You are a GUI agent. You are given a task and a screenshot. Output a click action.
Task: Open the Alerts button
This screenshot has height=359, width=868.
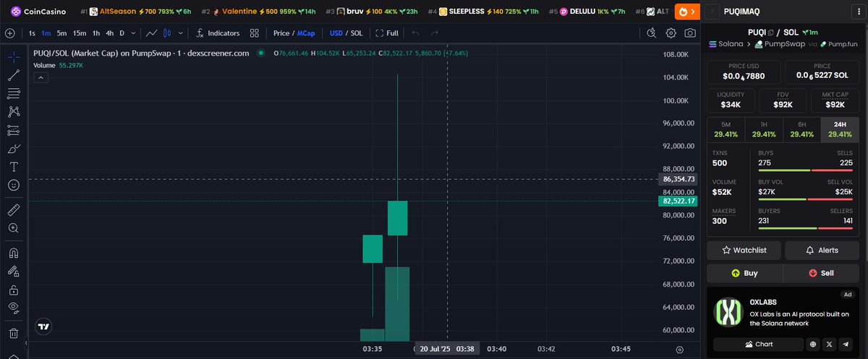coord(822,250)
